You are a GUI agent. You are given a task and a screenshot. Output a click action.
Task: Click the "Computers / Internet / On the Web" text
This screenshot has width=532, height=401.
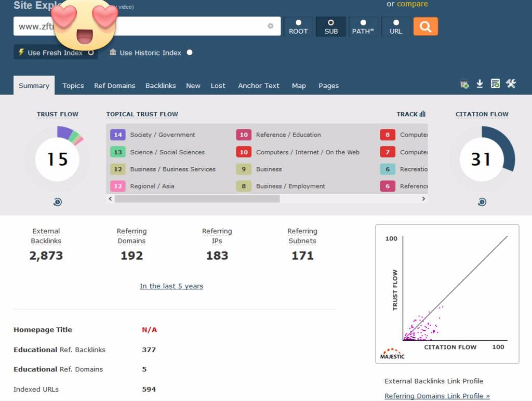point(308,152)
